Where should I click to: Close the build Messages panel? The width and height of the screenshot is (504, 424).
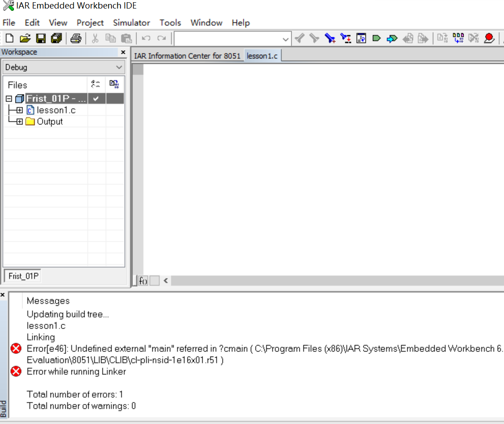click(x=3, y=295)
